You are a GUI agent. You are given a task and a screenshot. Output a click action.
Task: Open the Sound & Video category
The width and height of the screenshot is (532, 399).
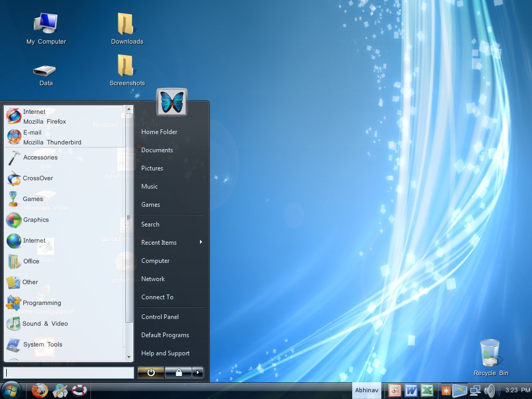(x=64, y=324)
